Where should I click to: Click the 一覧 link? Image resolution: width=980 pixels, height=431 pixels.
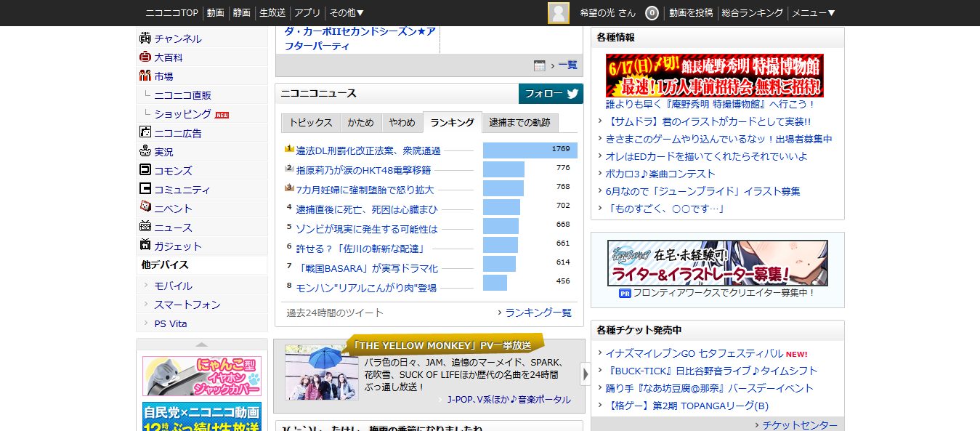click(x=568, y=65)
